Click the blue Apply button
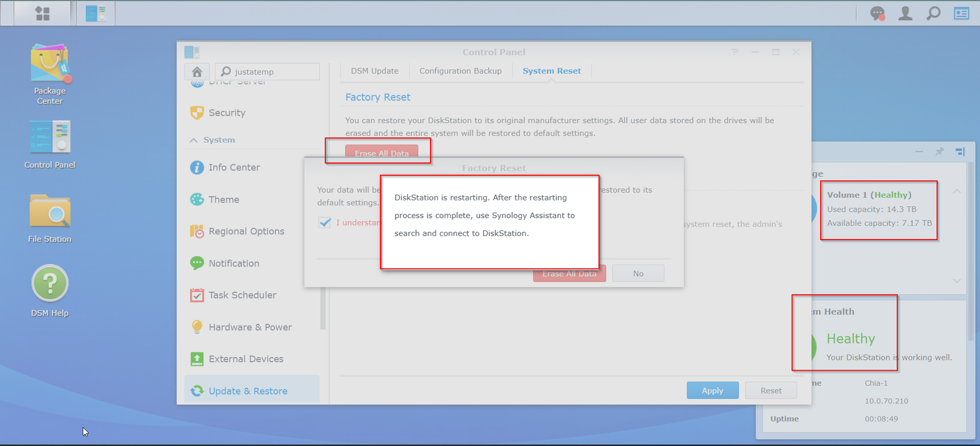Screen dimensions: 980x446 (x=712, y=390)
